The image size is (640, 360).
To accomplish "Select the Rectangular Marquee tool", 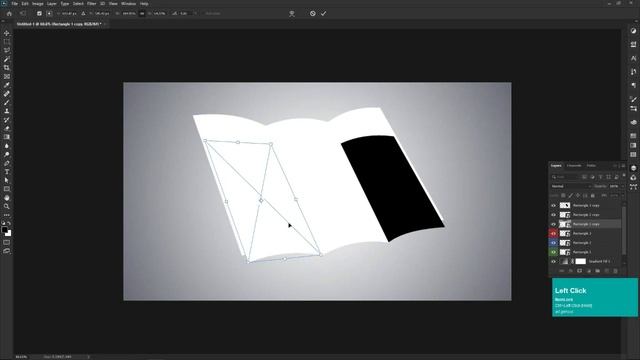I will [x=7, y=42].
